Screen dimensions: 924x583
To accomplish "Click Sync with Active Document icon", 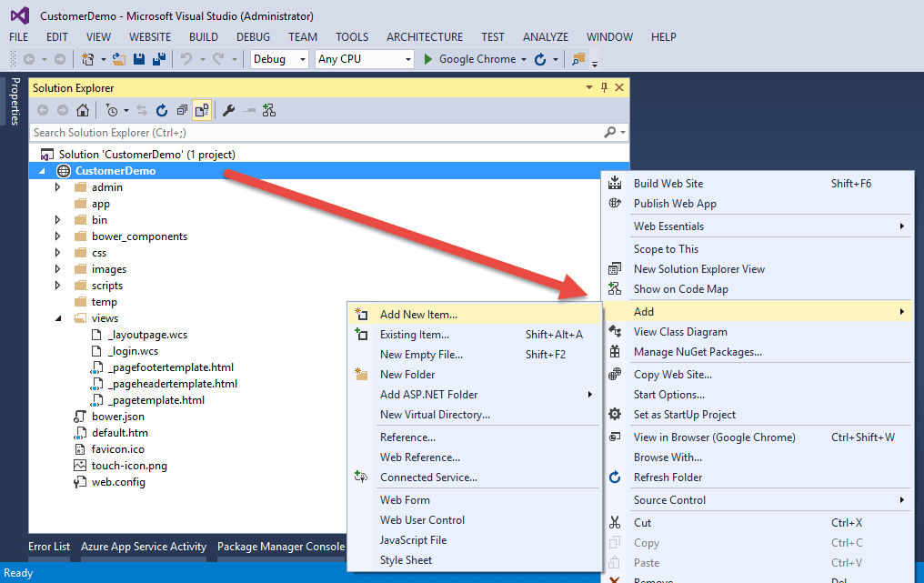I will [142, 110].
